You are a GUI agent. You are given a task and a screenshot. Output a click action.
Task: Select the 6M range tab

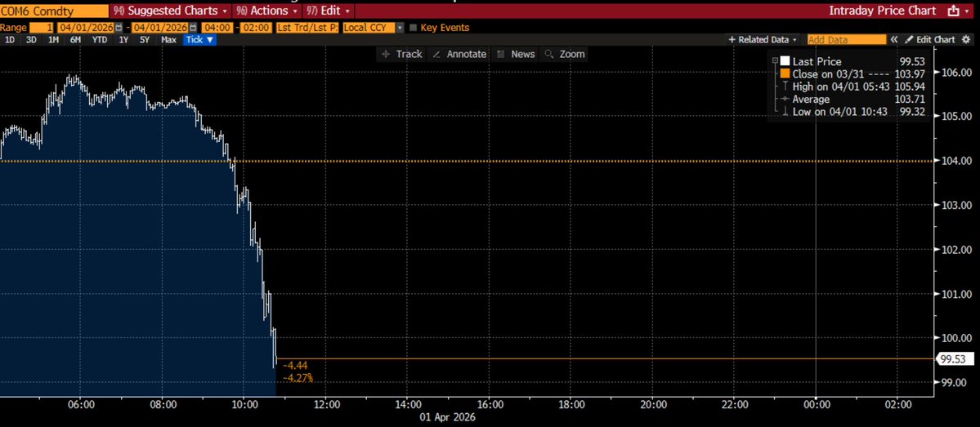pyautogui.click(x=75, y=39)
